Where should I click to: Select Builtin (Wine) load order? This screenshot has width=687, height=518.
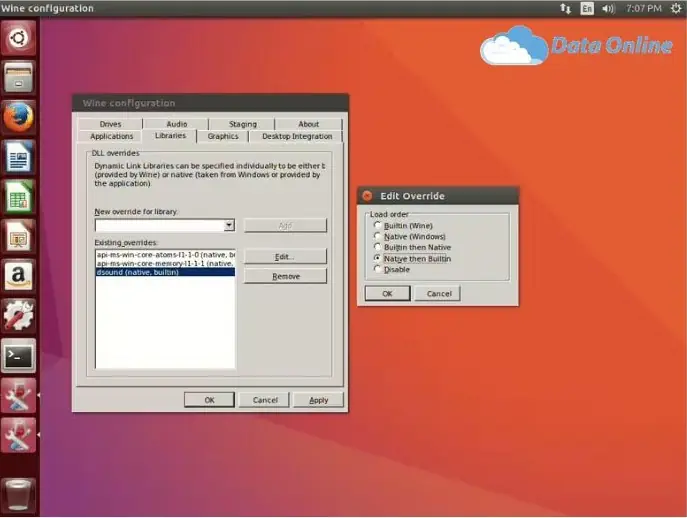[404, 225]
